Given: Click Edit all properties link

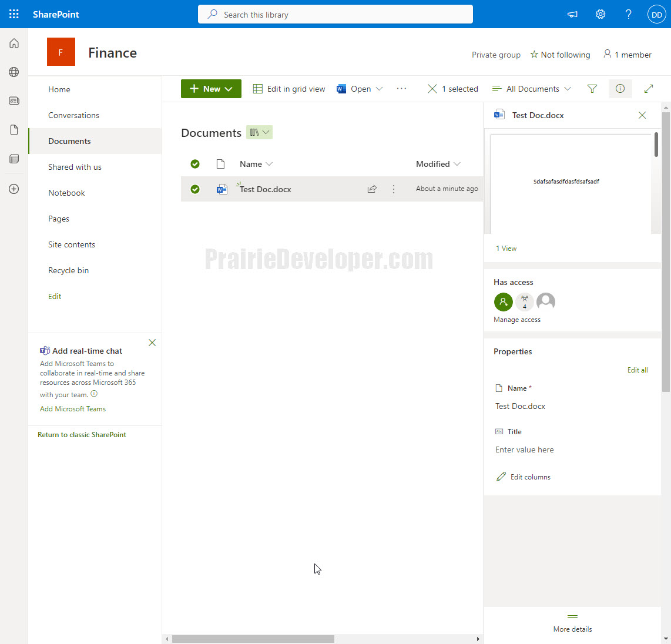Looking at the screenshot, I should [x=637, y=370].
